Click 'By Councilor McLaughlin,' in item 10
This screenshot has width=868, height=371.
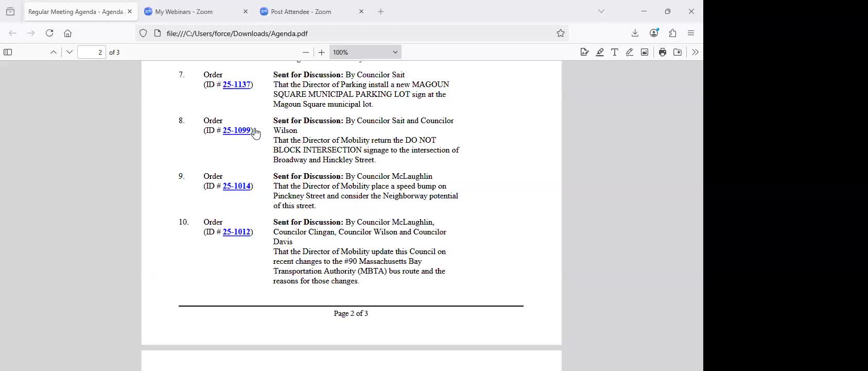[x=390, y=222]
